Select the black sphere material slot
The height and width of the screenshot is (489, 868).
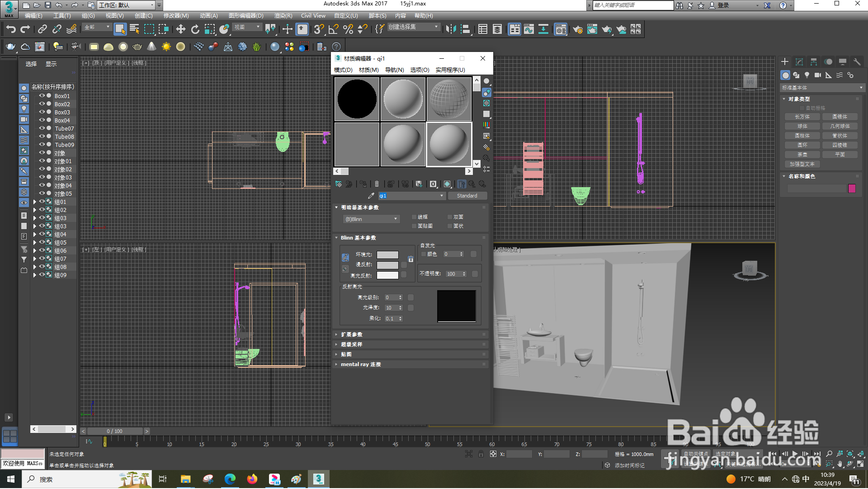tap(357, 99)
